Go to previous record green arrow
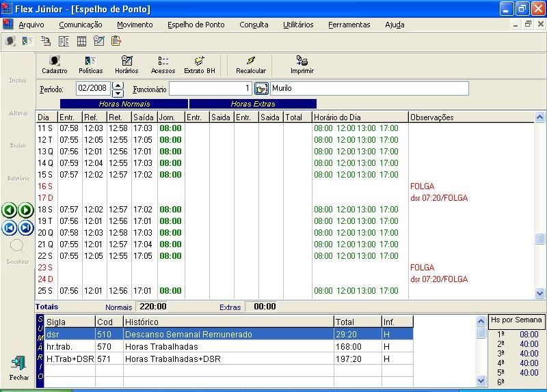Image resolution: width=547 pixels, height=392 pixels. (10, 210)
